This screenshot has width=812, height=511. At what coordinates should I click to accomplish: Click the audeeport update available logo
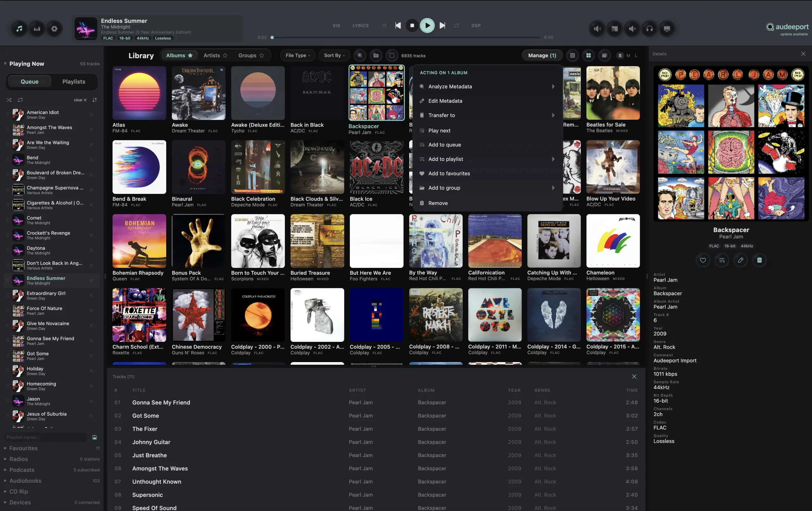pyautogui.click(x=787, y=29)
